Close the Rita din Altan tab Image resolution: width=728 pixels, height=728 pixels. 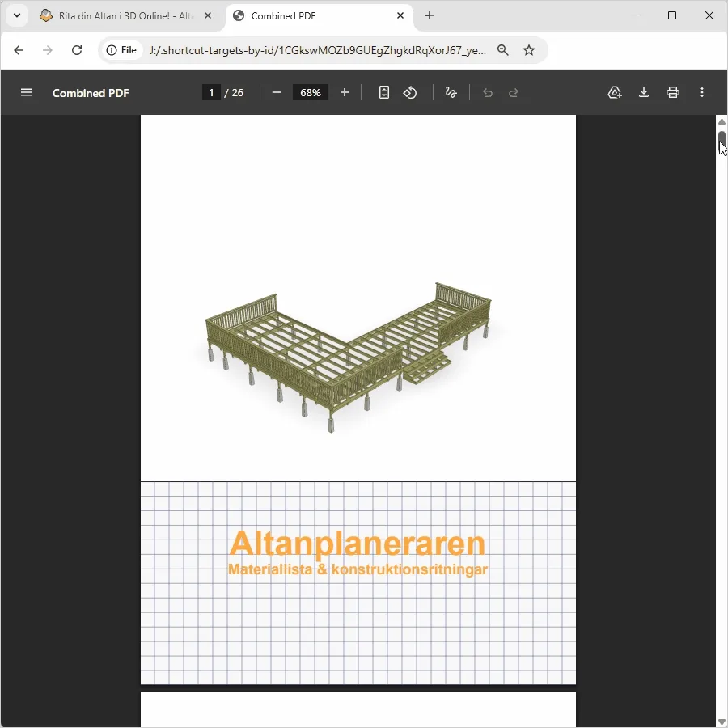coord(208,16)
